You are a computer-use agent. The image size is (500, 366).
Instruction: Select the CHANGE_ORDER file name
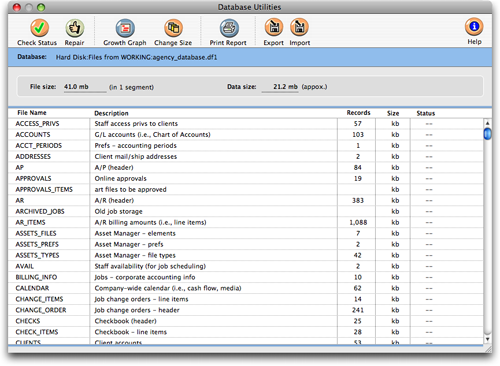tap(41, 310)
